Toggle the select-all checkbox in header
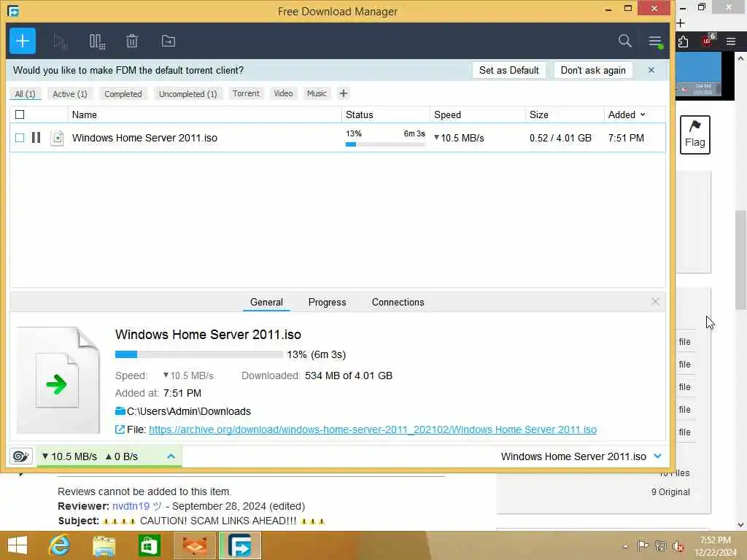The height and width of the screenshot is (560, 747). point(20,114)
